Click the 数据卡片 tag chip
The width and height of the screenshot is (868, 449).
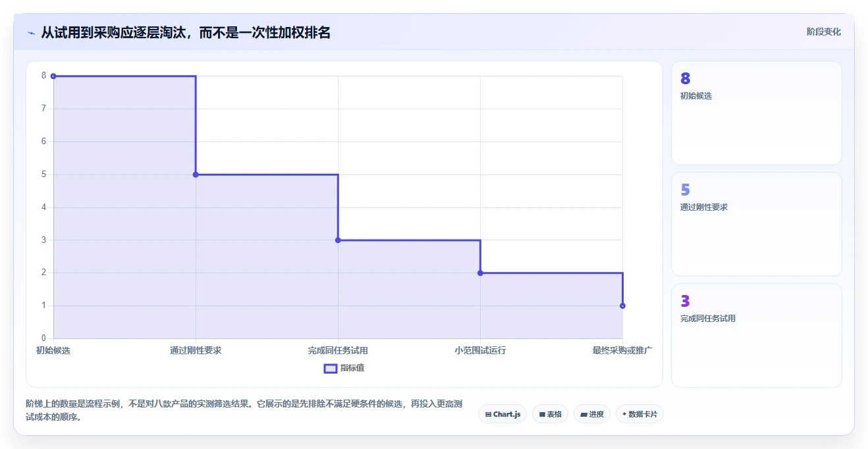[639, 414]
